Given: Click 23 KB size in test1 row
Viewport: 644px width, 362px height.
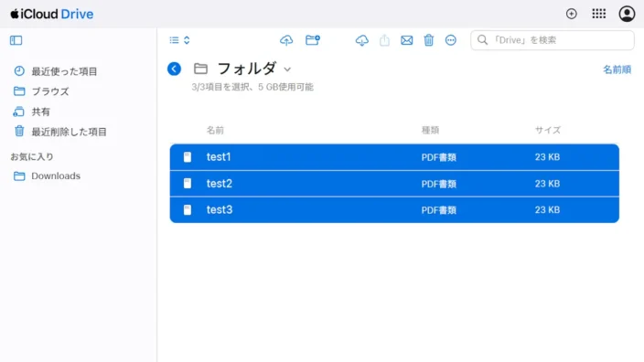Looking at the screenshot, I should [x=547, y=157].
